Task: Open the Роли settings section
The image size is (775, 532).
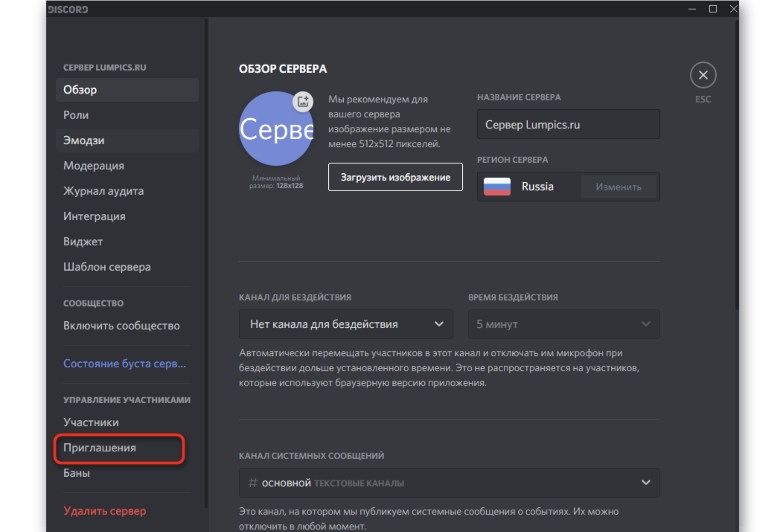Action: pyautogui.click(x=76, y=115)
